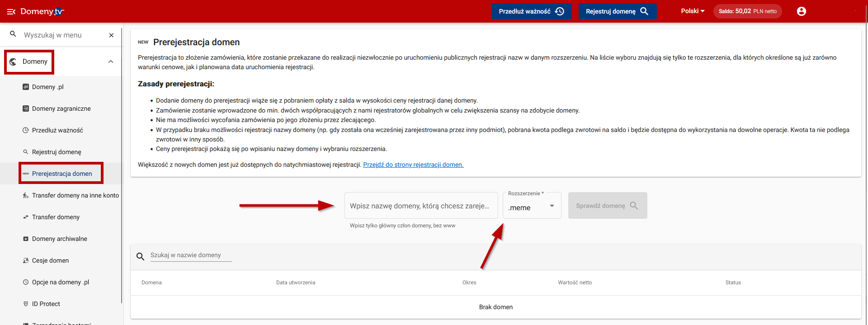Open Transfer domeny na inne konto
The image size is (868, 325).
coord(75,195)
